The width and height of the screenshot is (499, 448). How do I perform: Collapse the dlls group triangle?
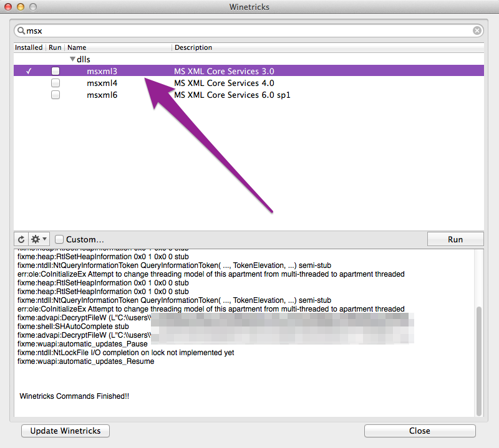72,59
